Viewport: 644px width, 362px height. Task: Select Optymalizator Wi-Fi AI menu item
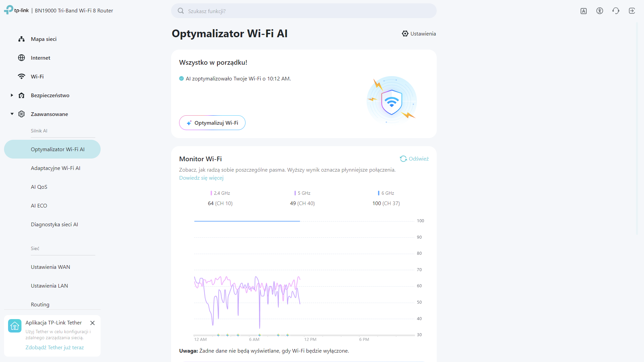click(x=52, y=149)
